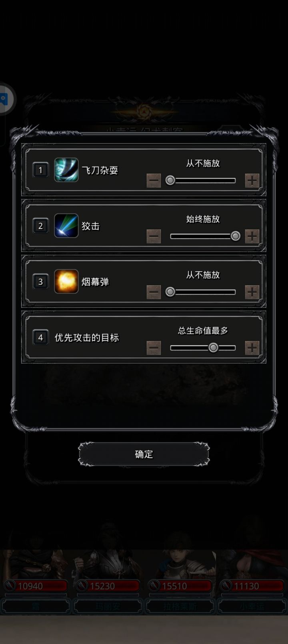Click minus for 优先攻击的目标

154,348
